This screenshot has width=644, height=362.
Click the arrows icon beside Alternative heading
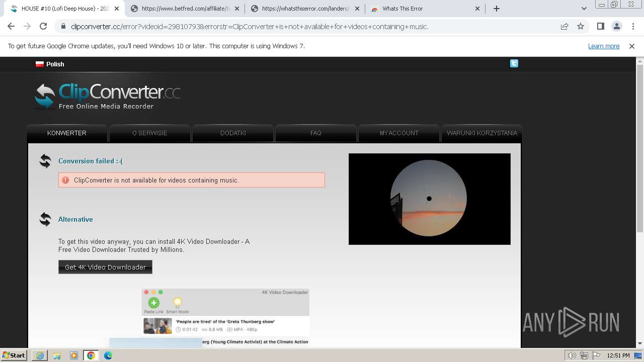pyautogui.click(x=45, y=219)
